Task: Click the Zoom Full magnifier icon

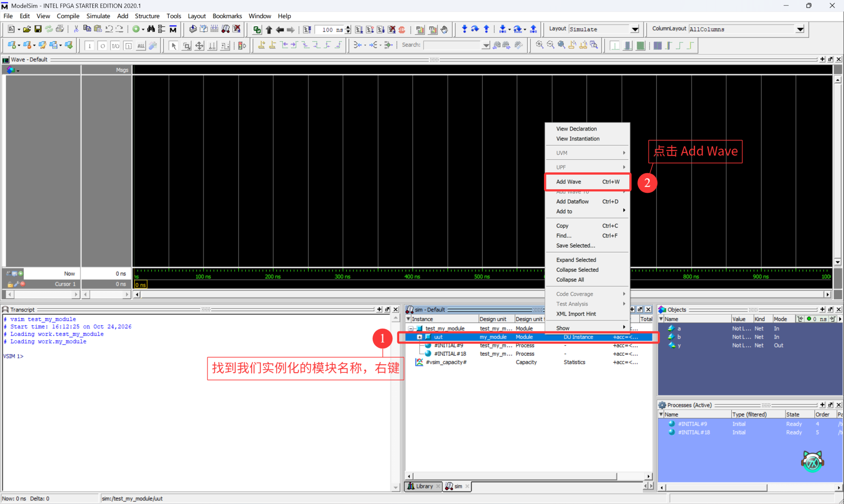Action: (561, 45)
